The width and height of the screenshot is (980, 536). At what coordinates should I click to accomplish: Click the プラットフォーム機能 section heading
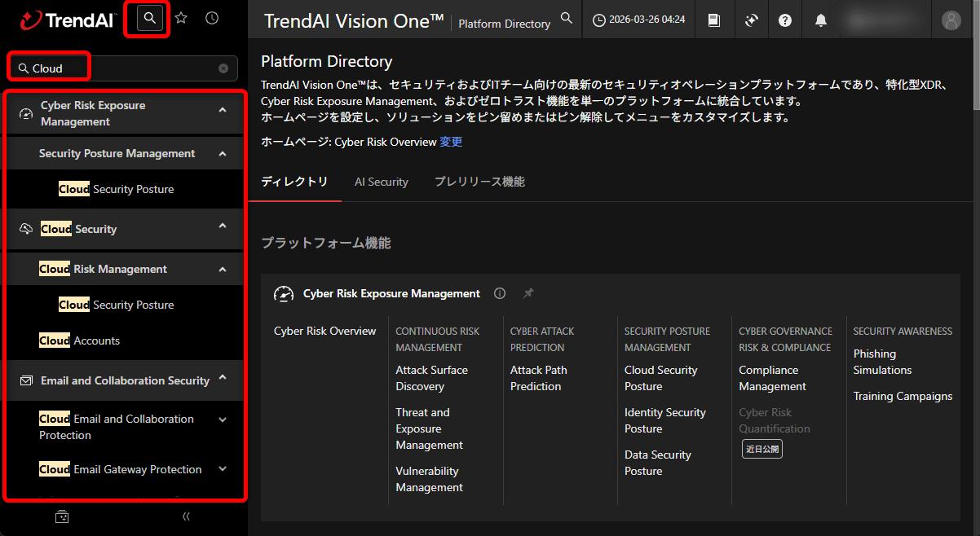tap(326, 243)
